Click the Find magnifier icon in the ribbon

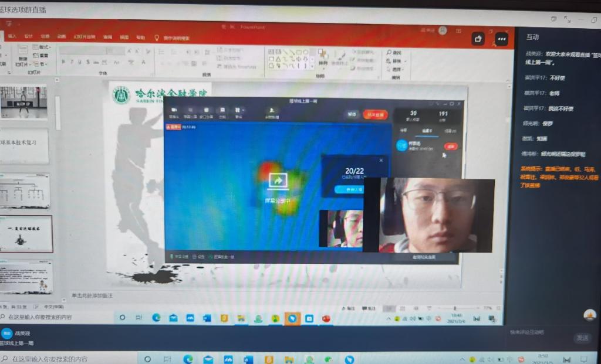[x=389, y=53]
